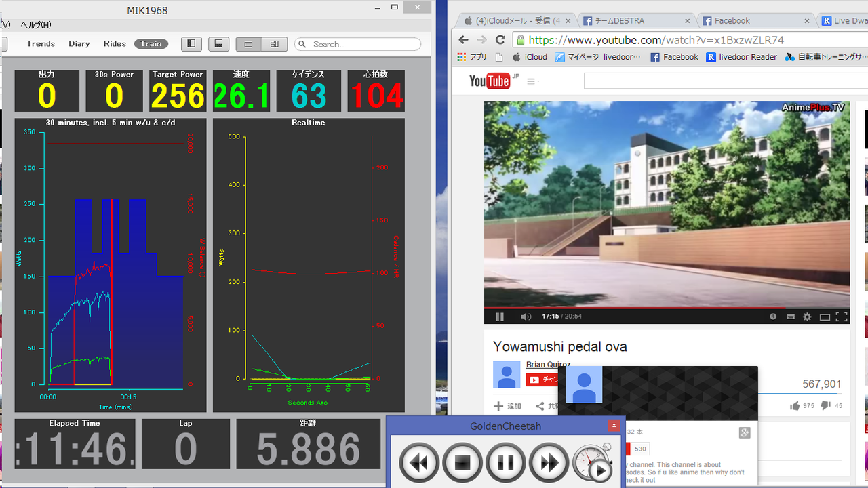Go forward in Chrome browser
This screenshot has height=488, width=868.
482,39
